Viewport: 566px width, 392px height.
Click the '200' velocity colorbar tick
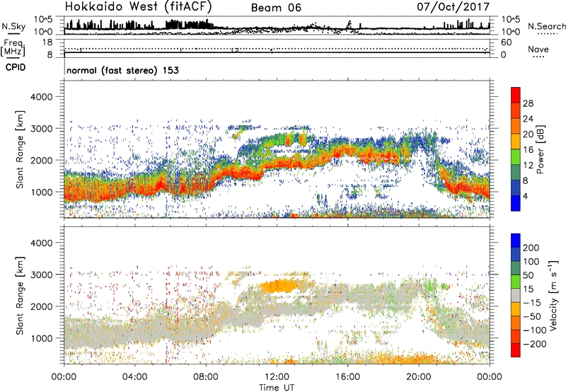click(531, 248)
